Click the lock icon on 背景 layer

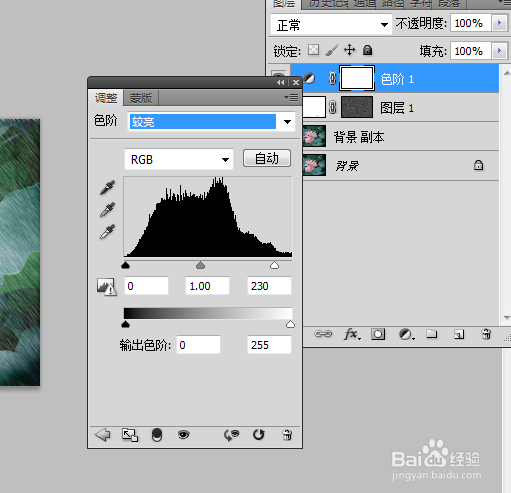(x=478, y=165)
